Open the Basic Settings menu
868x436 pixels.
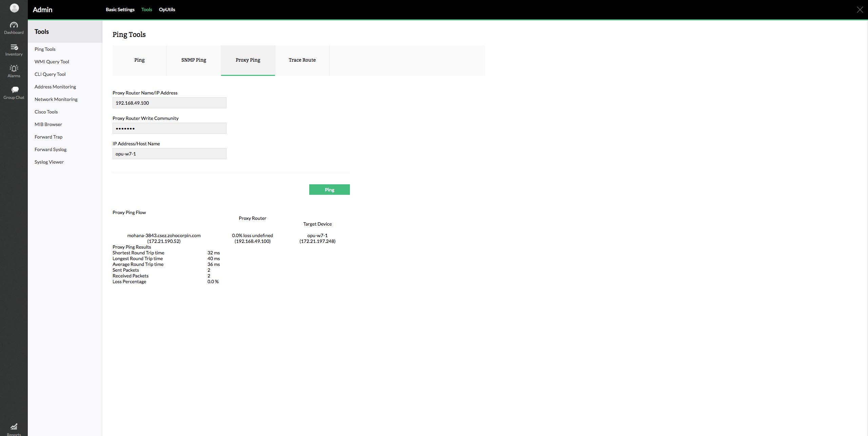[x=120, y=9]
